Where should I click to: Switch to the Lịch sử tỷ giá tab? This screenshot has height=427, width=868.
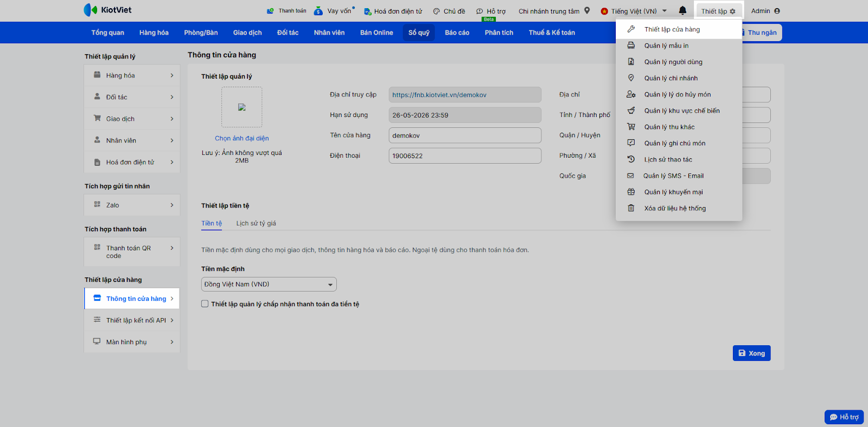(x=256, y=223)
